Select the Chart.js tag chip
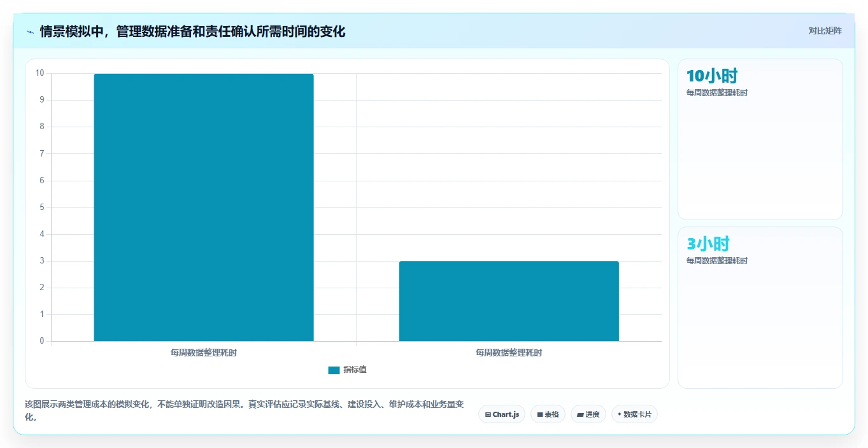Screen dimensions: 868x448 point(502,414)
